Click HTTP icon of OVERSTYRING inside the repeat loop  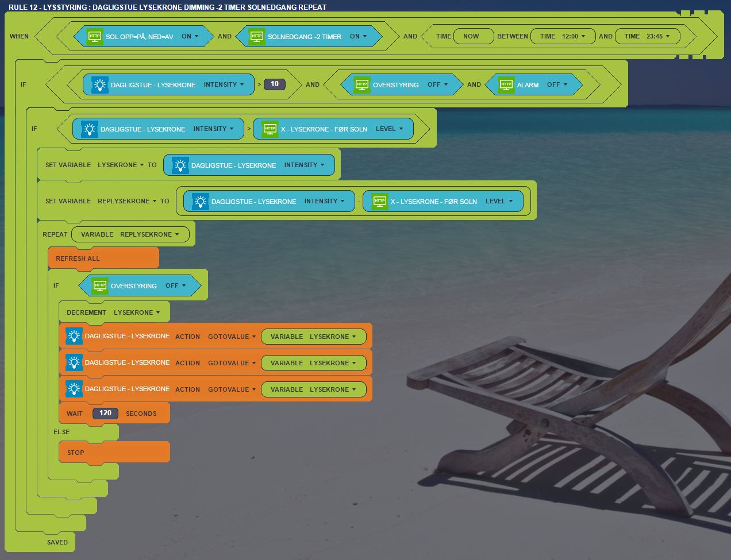click(100, 285)
